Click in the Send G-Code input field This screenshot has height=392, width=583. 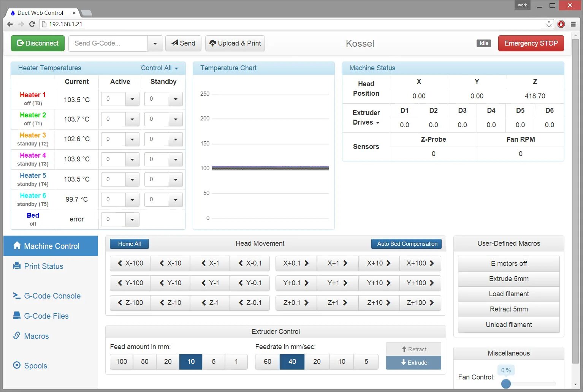(108, 43)
